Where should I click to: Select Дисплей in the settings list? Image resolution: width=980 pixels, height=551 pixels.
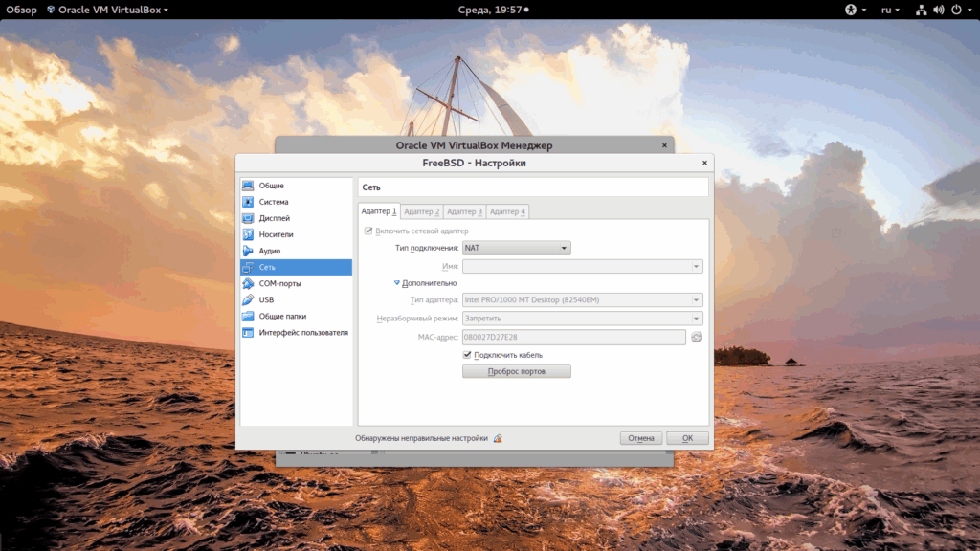(x=297, y=218)
